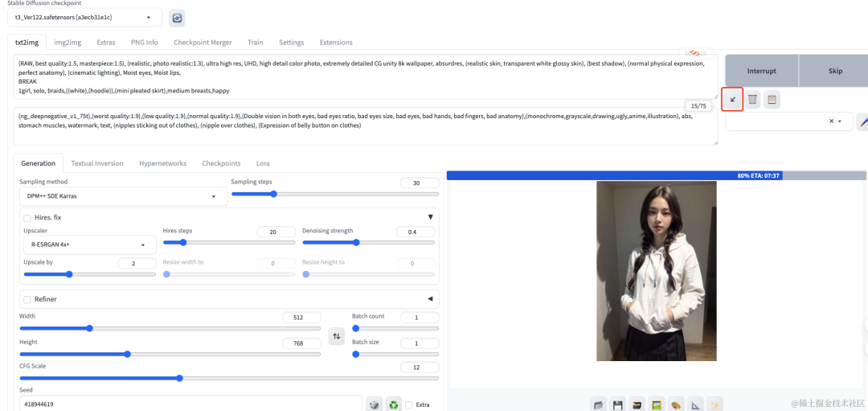Save image with the floppy disk icon
The image size is (868, 411).
[x=618, y=405]
